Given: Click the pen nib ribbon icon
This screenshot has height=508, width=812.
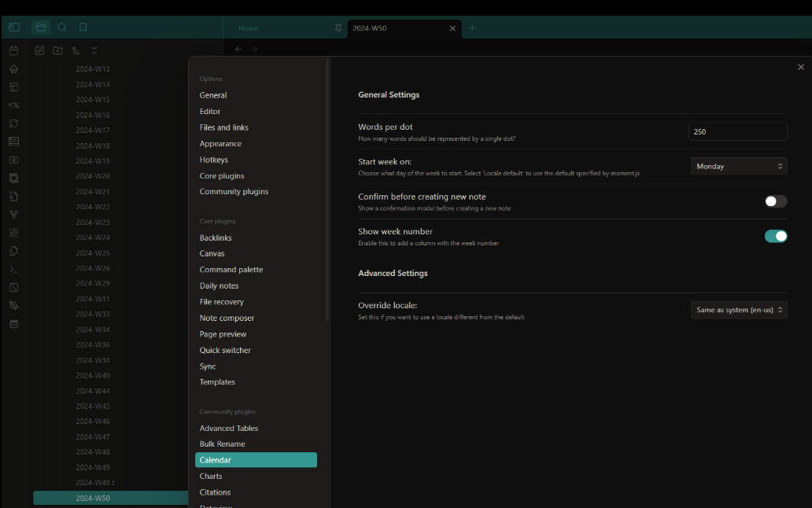Looking at the screenshot, I should 14,305.
